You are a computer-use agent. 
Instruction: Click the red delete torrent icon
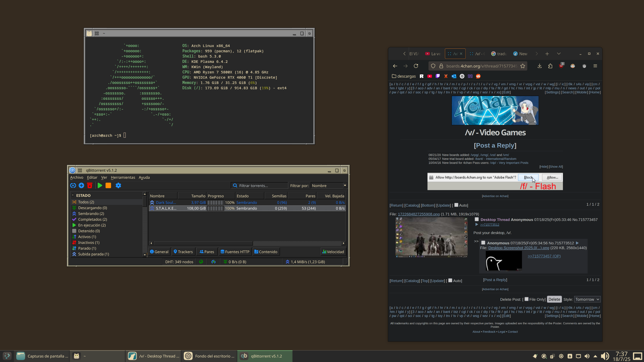[x=90, y=186]
